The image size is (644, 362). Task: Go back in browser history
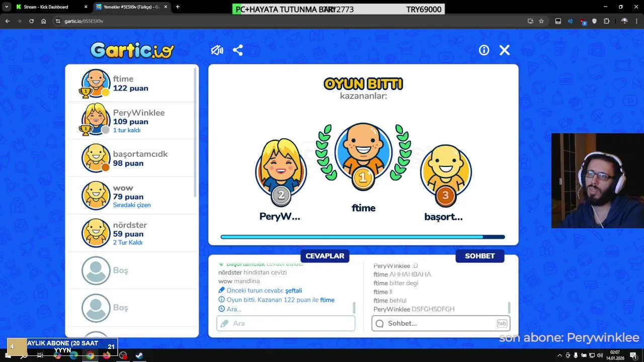pyautogui.click(x=7, y=21)
